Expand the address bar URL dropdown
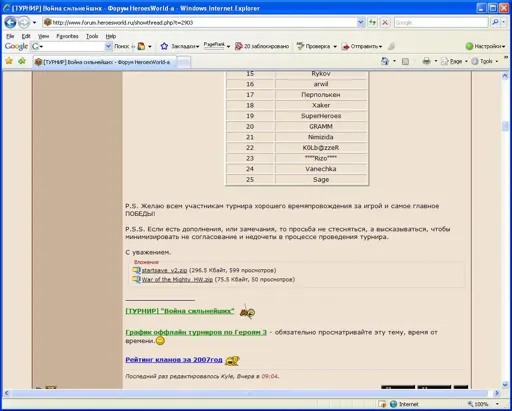The width and height of the screenshot is (512, 411). pos(360,22)
